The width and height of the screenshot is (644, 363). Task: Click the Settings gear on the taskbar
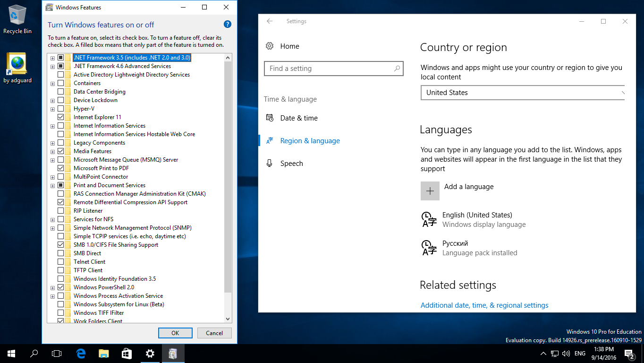pos(150,353)
